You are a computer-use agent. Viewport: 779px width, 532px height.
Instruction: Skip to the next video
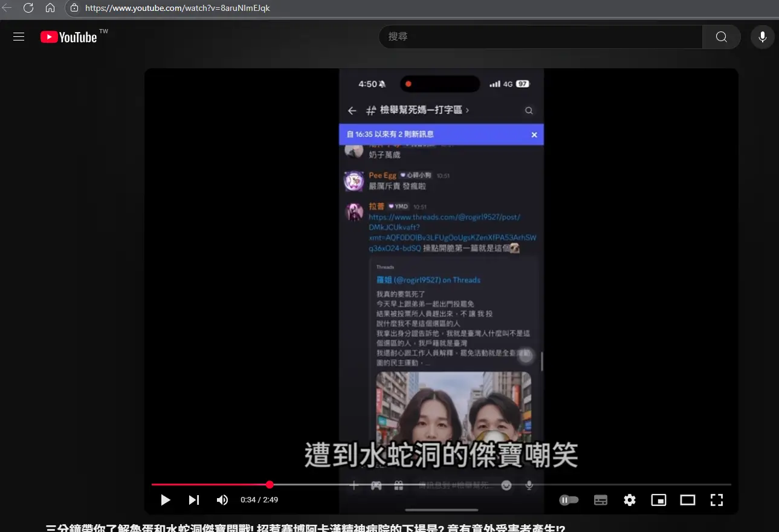point(193,500)
